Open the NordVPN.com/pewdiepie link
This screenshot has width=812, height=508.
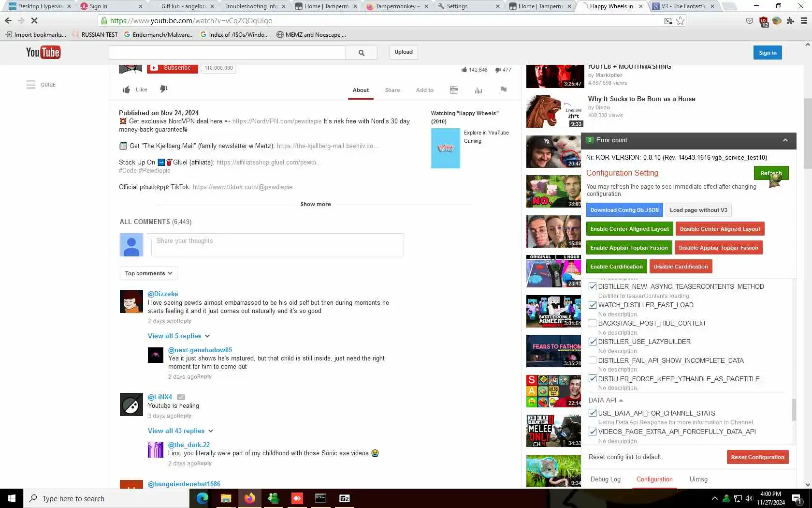[x=277, y=121]
